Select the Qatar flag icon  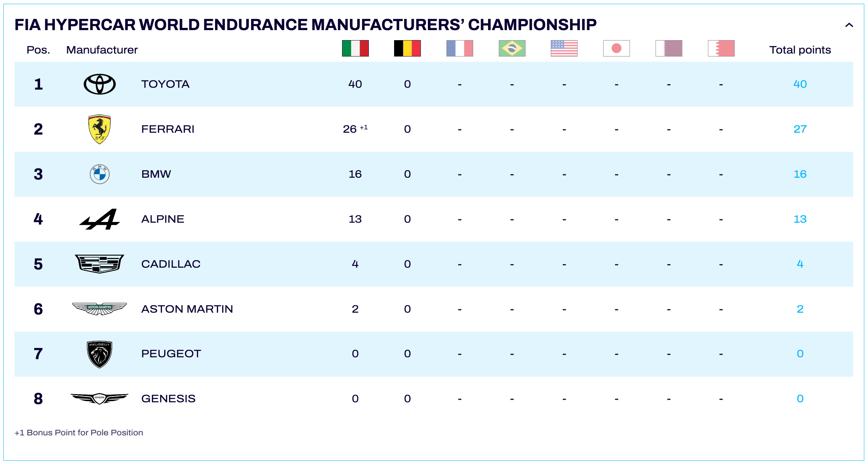click(669, 48)
